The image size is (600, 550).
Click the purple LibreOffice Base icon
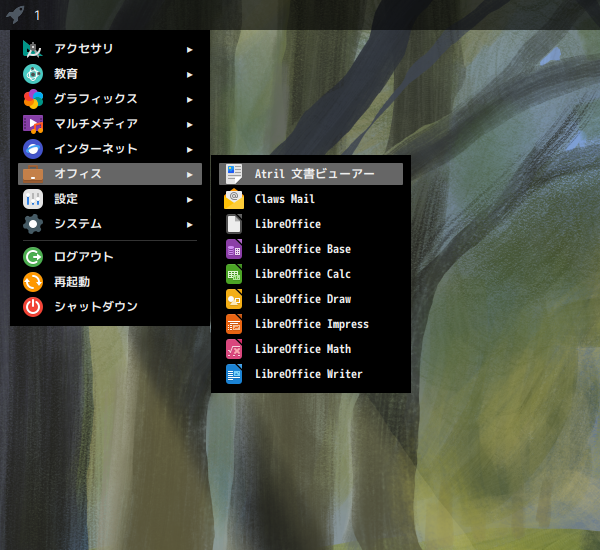coord(234,249)
